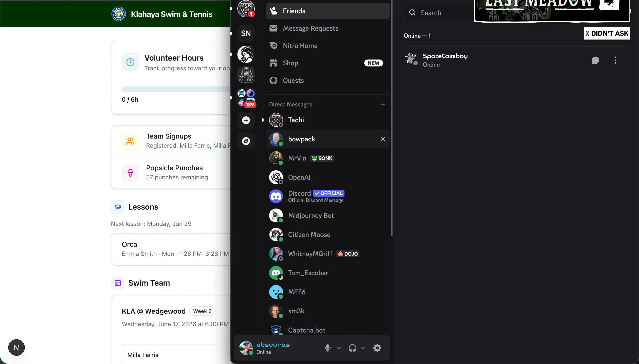Image resolution: width=639 pixels, height=364 pixels.
Task: Open the Shop page
Action: pyautogui.click(x=290, y=63)
